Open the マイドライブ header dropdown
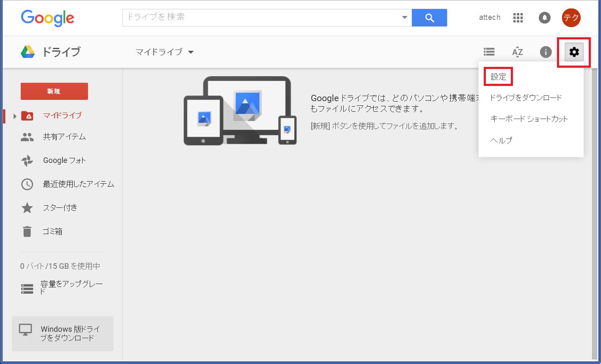Image resolution: width=601 pixels, height=364 pixels. 164,52
